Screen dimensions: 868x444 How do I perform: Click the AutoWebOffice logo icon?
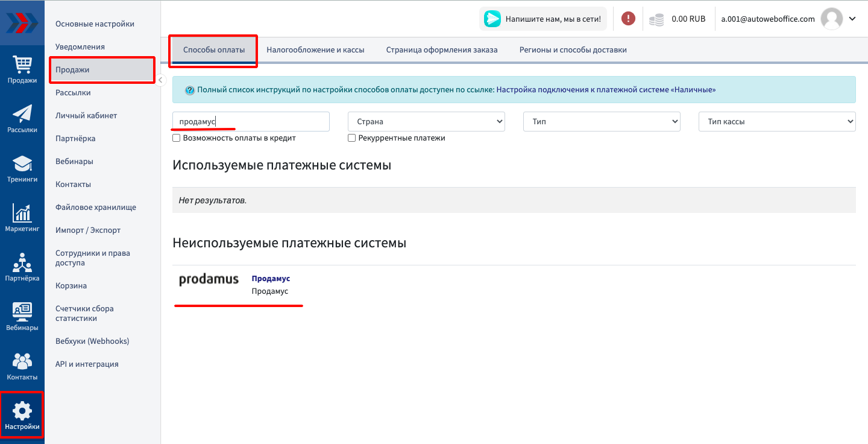(22, 22)
